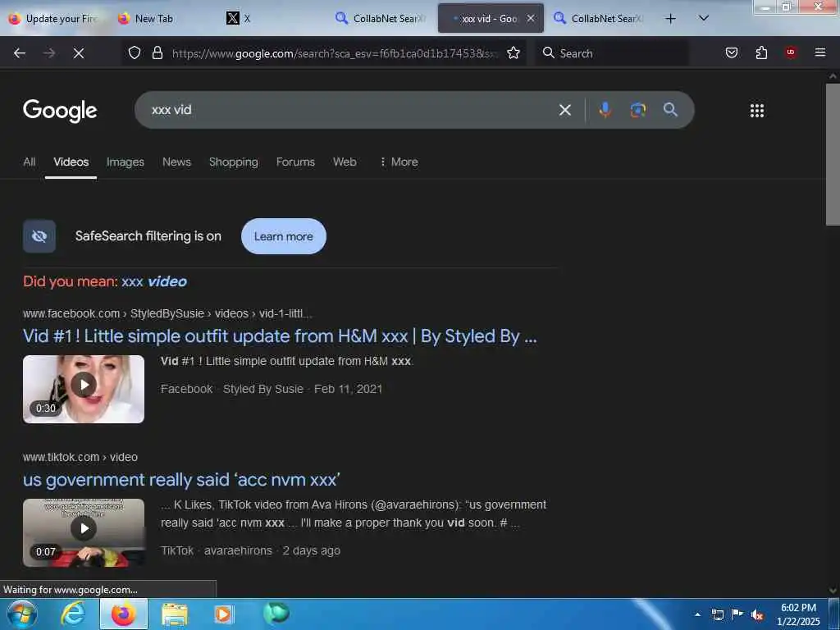The image size is (840, 630).
Task: Open the muted volume tray icon
Action: (x=757, y=614)
